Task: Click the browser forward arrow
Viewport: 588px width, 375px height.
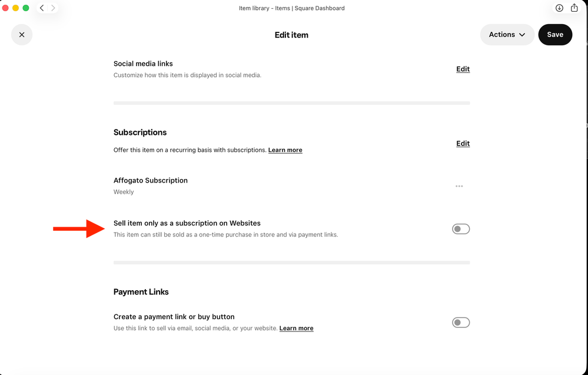Action: pyautogui.click(x=53, y=8)
